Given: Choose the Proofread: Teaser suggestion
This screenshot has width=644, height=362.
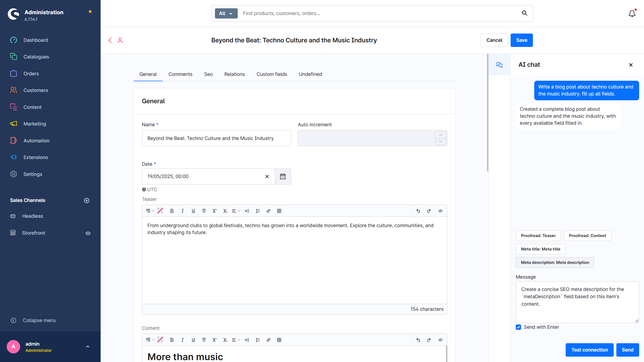Looking at the screenshot, I should pyautogui.click(x=538, y=236).
